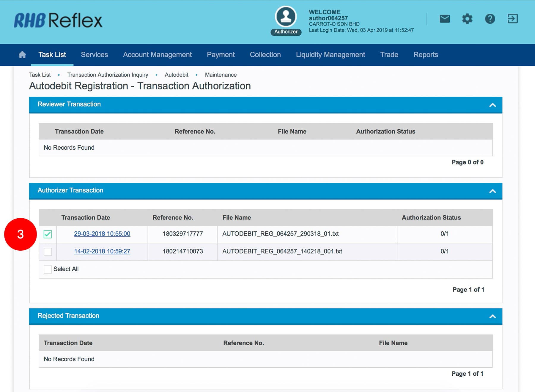The width and height of the screenshot is (535, 392).
Task: Log out using the exit icon
Action: click(512, 19)
